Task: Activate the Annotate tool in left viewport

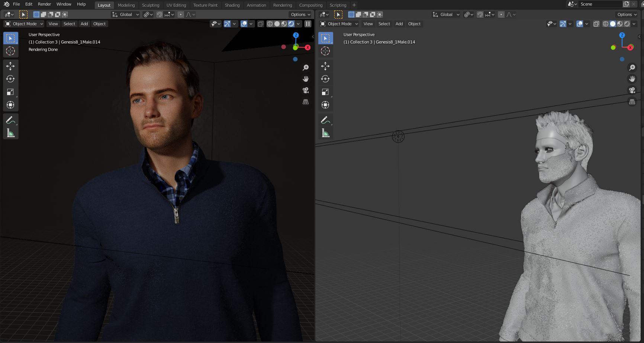Action: point(10,120)
